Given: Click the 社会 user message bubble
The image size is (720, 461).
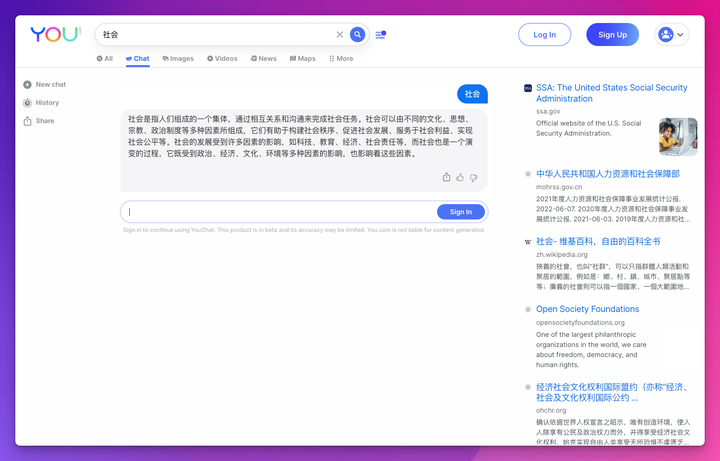Looking at the screenshot, I should click(x=472, y=94).
